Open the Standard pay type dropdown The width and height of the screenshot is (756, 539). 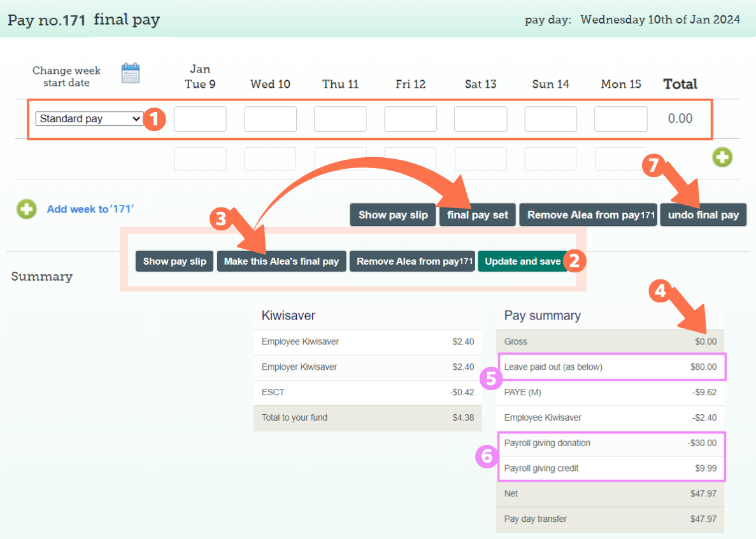pos(89,118)
